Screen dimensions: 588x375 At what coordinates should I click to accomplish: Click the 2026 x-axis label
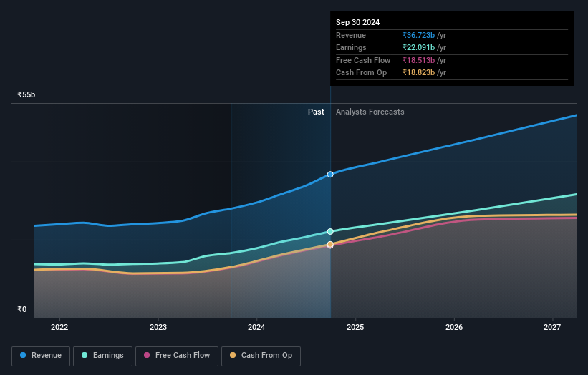click(454, 328)
